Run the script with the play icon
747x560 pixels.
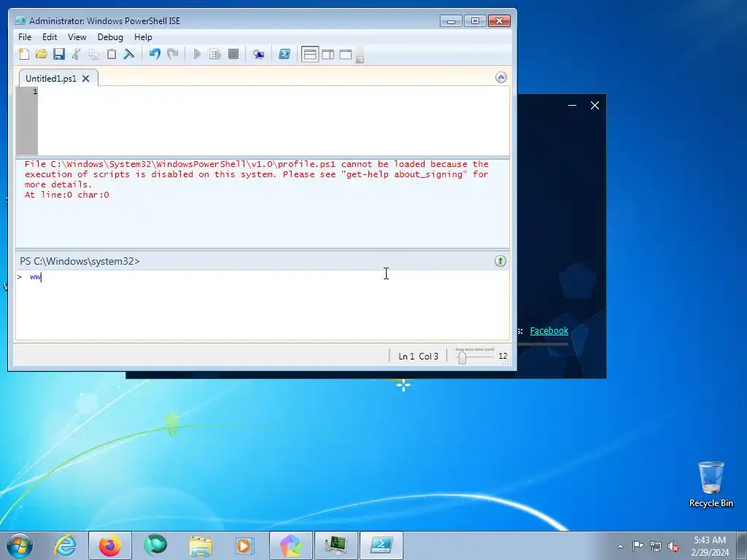pyautogui.click(x=197, y=54)
